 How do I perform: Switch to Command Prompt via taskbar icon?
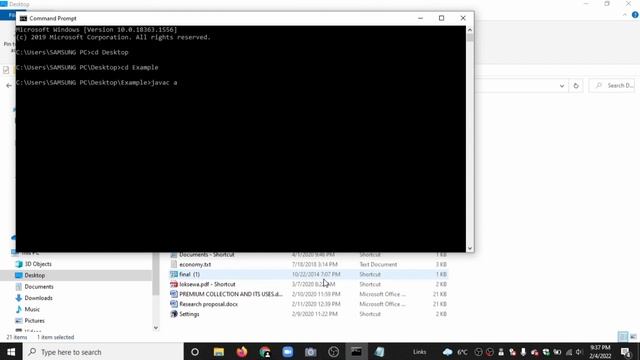point(356,352)
